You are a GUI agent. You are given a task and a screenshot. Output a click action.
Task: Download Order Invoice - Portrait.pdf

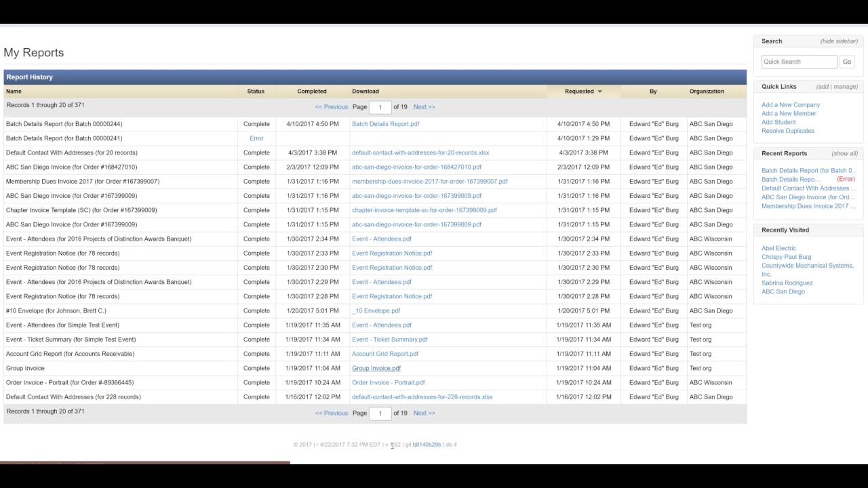pos(389,383)
